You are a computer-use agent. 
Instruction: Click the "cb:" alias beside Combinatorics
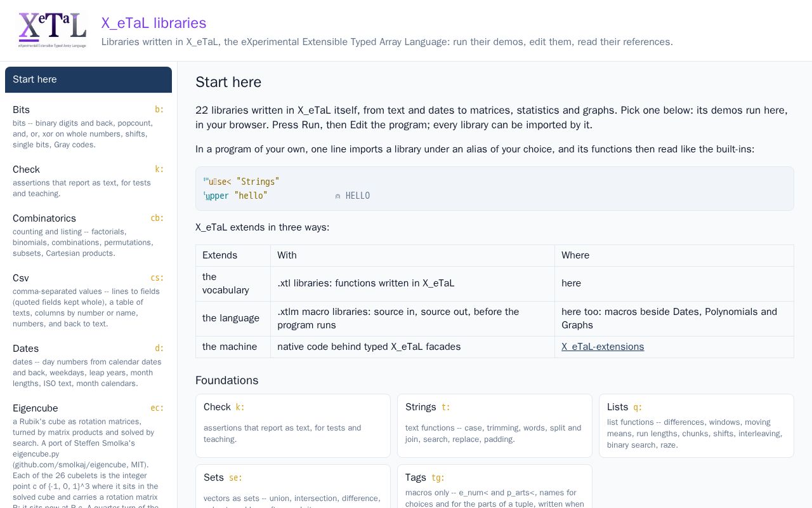(x=157, y=218)
